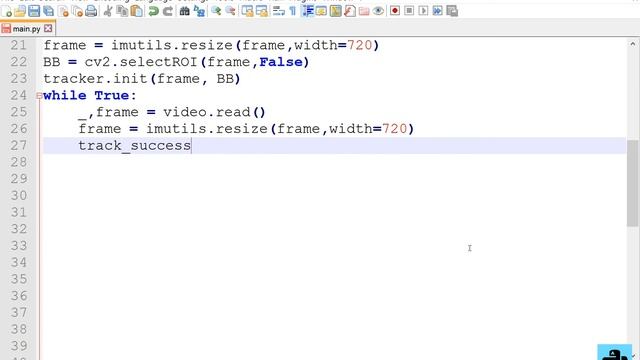The image size is (640, 360).
Task: Click line number 21 in the margin
Action: point(19,45)
